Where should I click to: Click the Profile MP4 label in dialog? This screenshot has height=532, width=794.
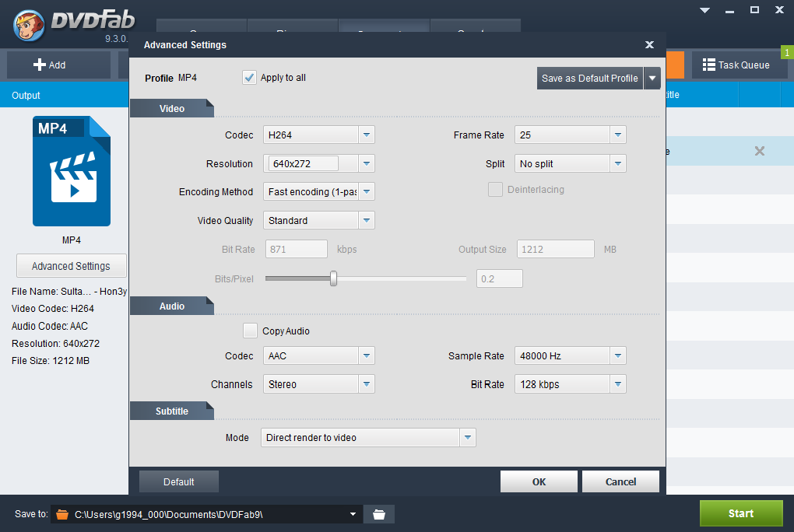(170, 78)
